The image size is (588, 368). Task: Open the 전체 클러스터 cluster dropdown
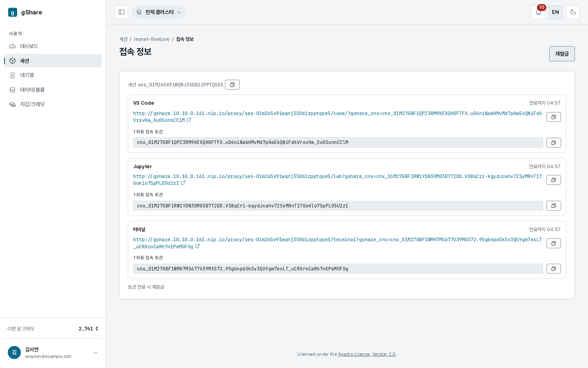158,12
